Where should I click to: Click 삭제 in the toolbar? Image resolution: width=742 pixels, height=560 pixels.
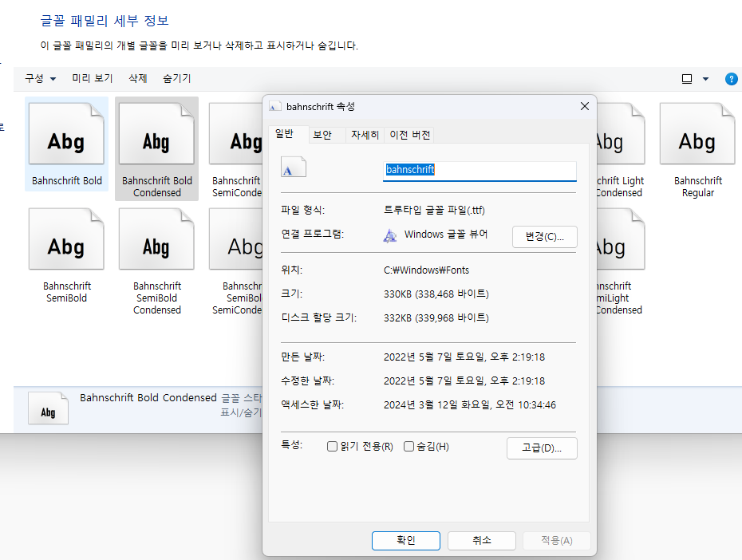coord(138,78)
